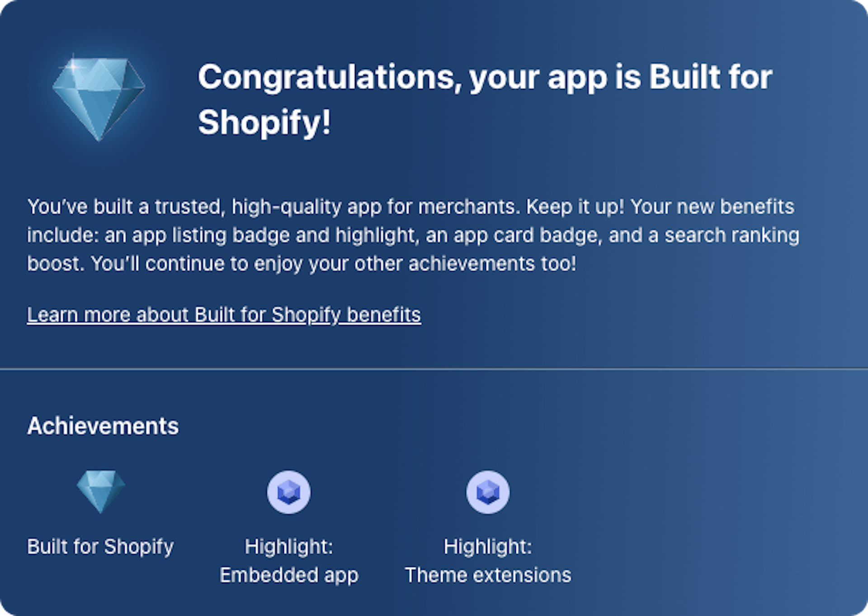The image size is (868, 616).
Task: Click "Highlight:" text above Theme extensions
Action: pyautogui.click(x=488, y=546)
